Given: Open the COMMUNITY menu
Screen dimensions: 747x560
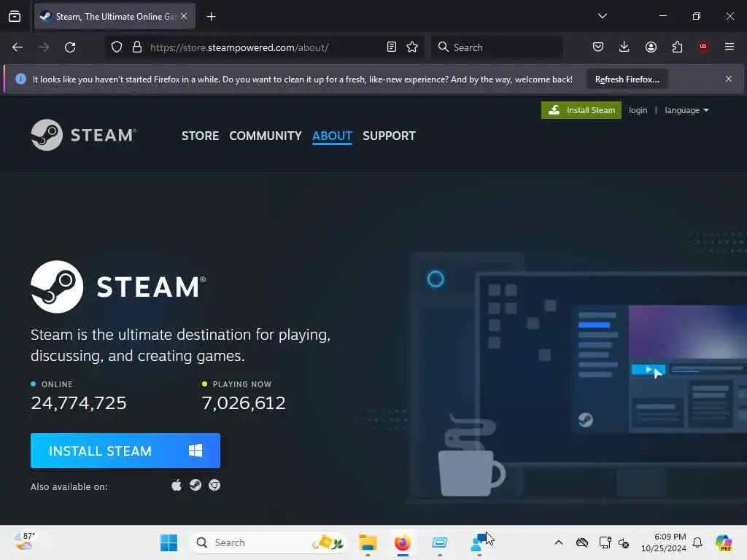Looking at the screenshot, I should 266,136.
